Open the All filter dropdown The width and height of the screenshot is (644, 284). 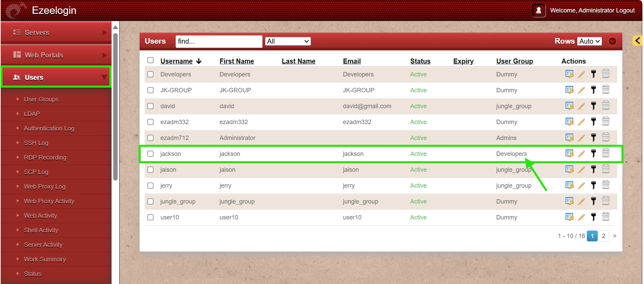[x=288, y=41]
